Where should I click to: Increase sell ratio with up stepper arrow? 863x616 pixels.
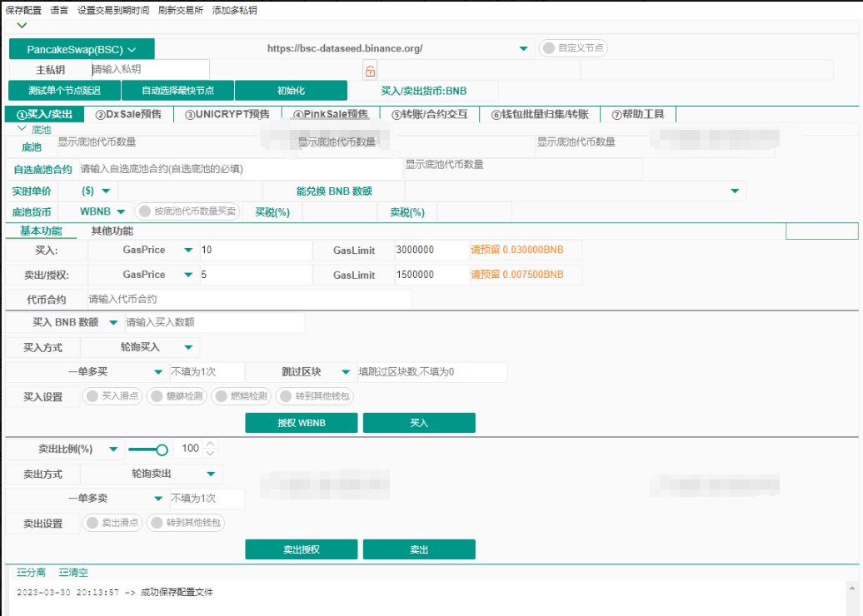(210, 444)
